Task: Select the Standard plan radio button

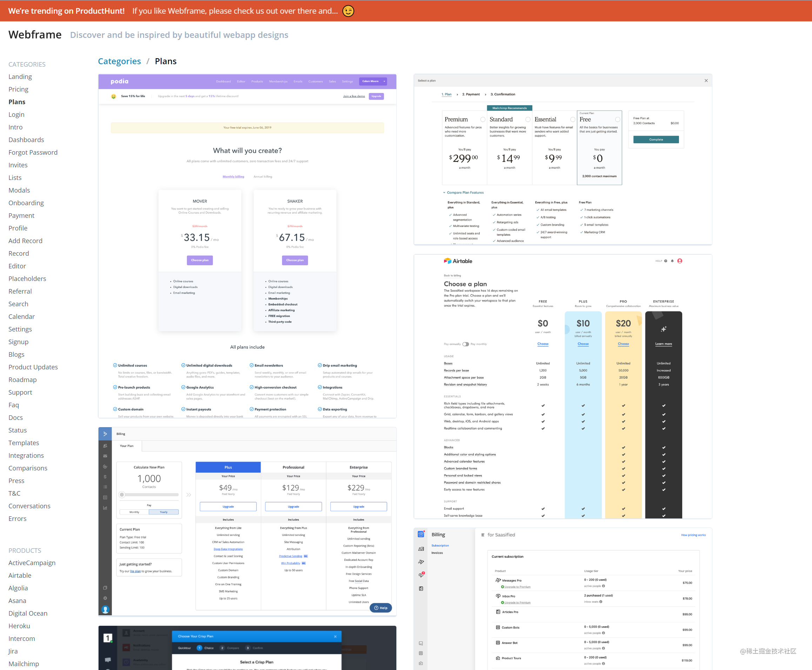Action: pos(528,120)
